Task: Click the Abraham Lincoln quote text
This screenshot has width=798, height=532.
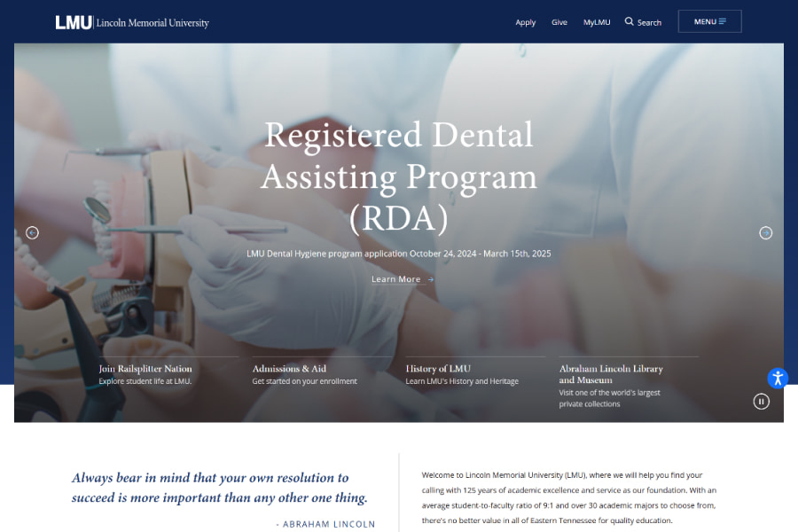Action: (219, 487)
